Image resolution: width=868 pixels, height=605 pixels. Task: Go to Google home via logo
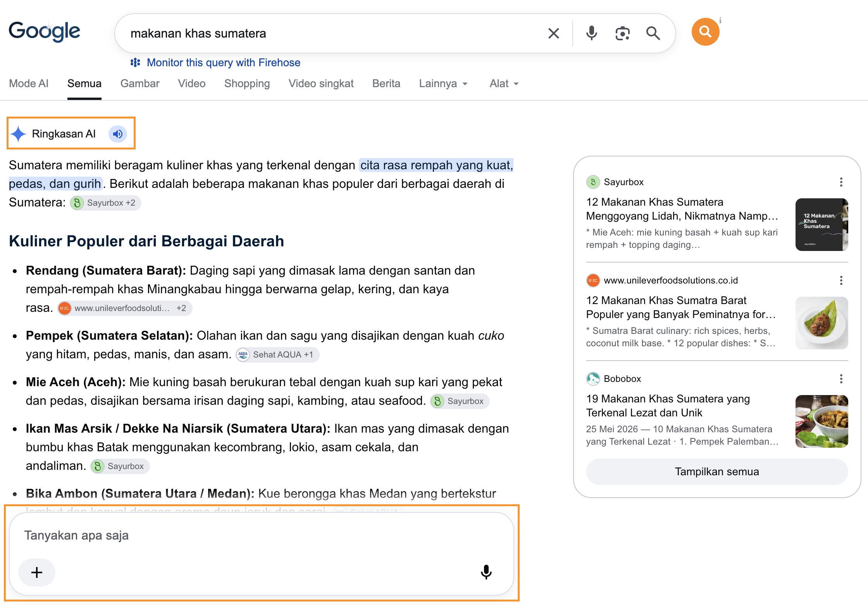pos(45,32)
